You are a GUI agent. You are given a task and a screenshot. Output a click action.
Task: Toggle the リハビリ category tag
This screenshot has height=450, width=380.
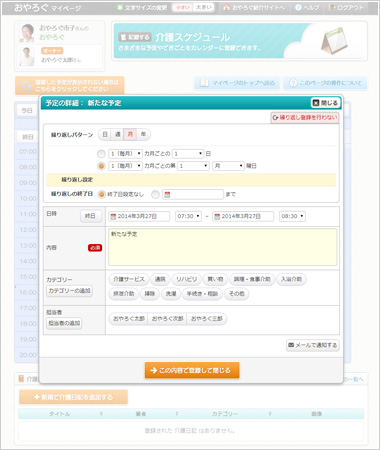pos(186,279)
